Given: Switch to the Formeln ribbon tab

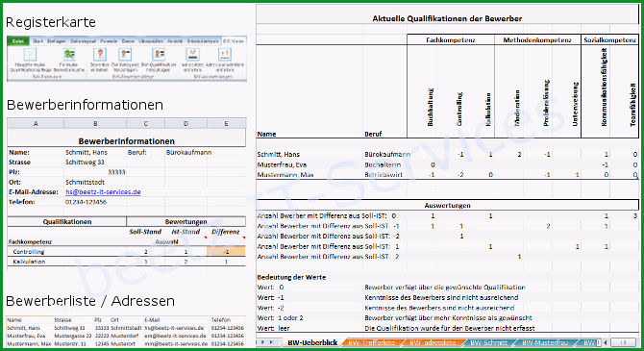Looking at the screenshot, I should [x=109, y=41].
